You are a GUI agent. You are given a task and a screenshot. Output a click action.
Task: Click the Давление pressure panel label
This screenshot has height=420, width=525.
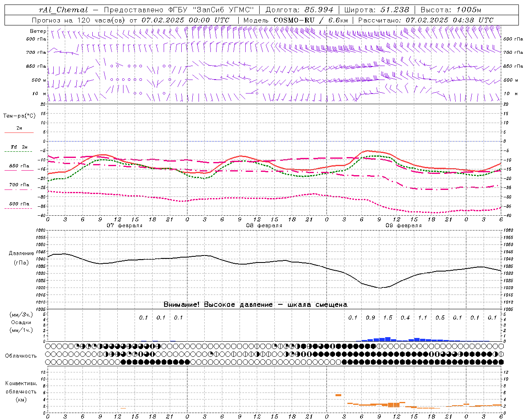pos(21,253)
